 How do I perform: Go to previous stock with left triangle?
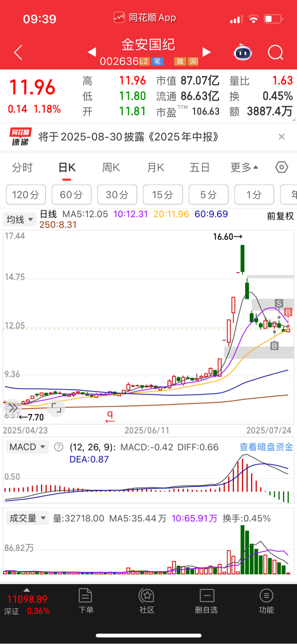(92, 52)
